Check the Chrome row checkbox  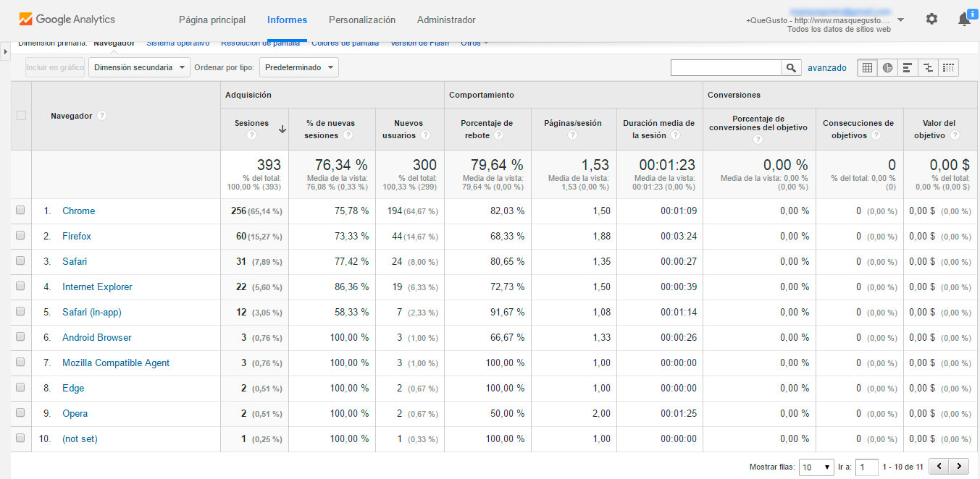pyautogui.click(x=20, y=211)
